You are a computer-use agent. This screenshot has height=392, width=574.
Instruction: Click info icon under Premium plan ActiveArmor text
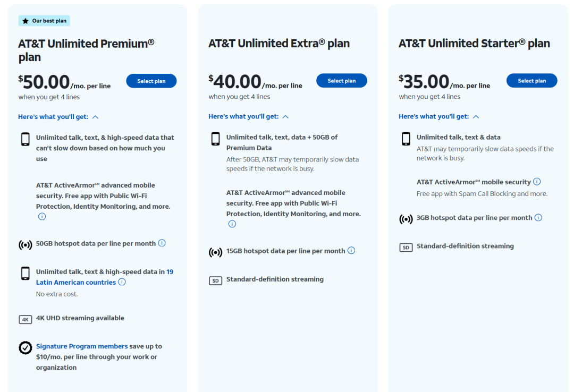tap(42, 217)
